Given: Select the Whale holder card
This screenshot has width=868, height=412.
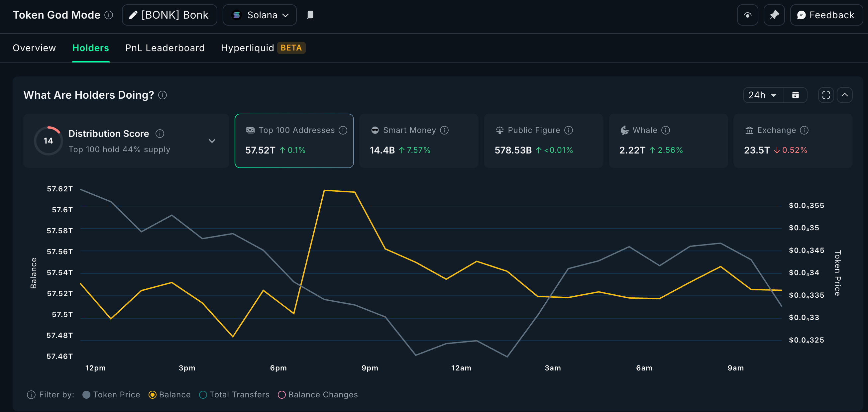Looking at the screenshot, I should (x=668, y=141).
